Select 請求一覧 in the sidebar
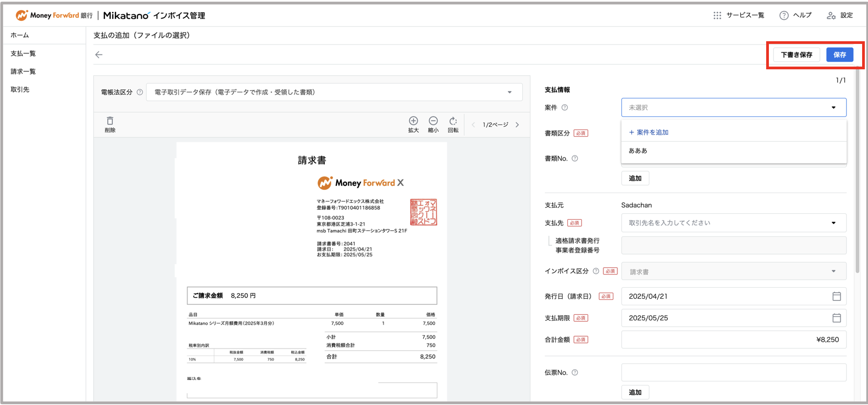Screen dimensions: 868x405 (23, 72)
